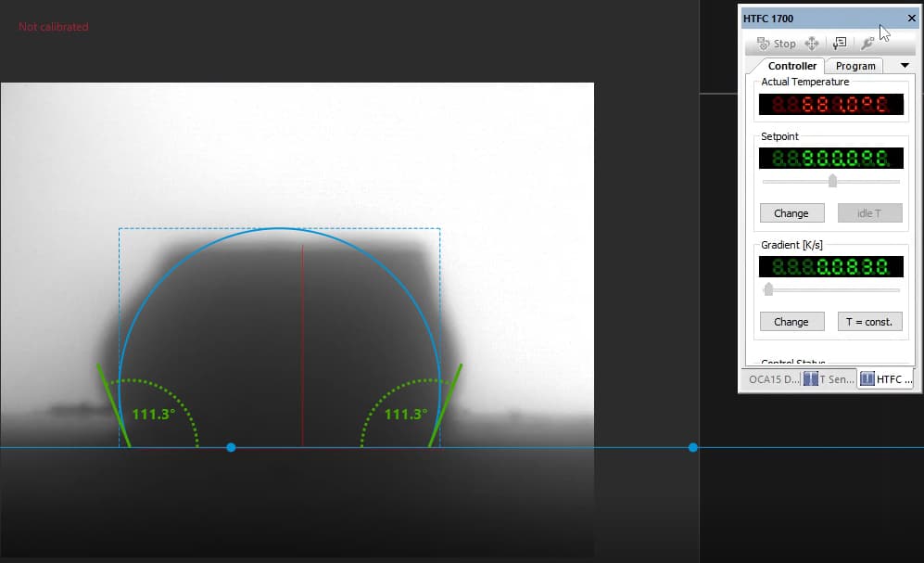Click the Gradient K/s display

pyautogui.click(x=831, y=266)
